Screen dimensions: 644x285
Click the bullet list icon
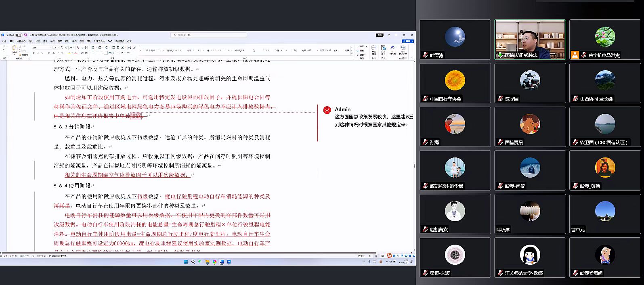click(x=93, y=48)
